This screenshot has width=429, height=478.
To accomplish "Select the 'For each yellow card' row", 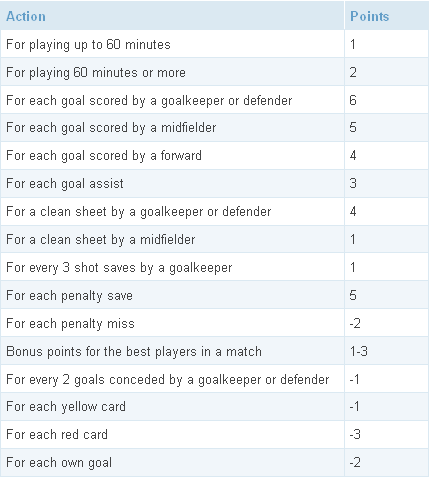I will tap(214, 407).
